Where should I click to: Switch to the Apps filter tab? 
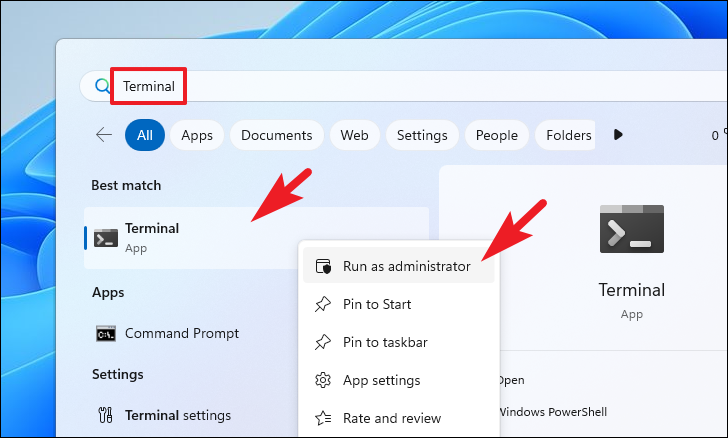(x=197, y=135)
